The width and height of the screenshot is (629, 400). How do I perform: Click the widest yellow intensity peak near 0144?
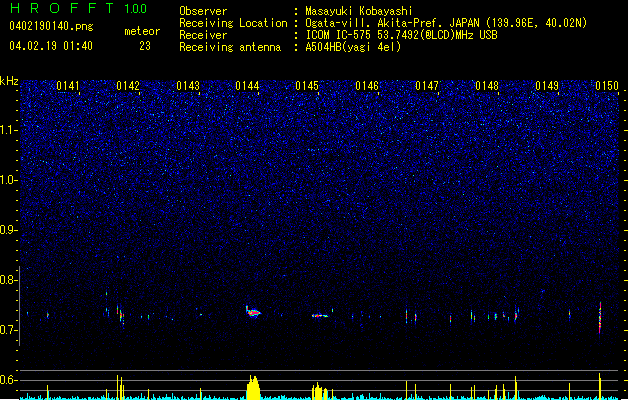pyautogui.click(x=253, y=388)
